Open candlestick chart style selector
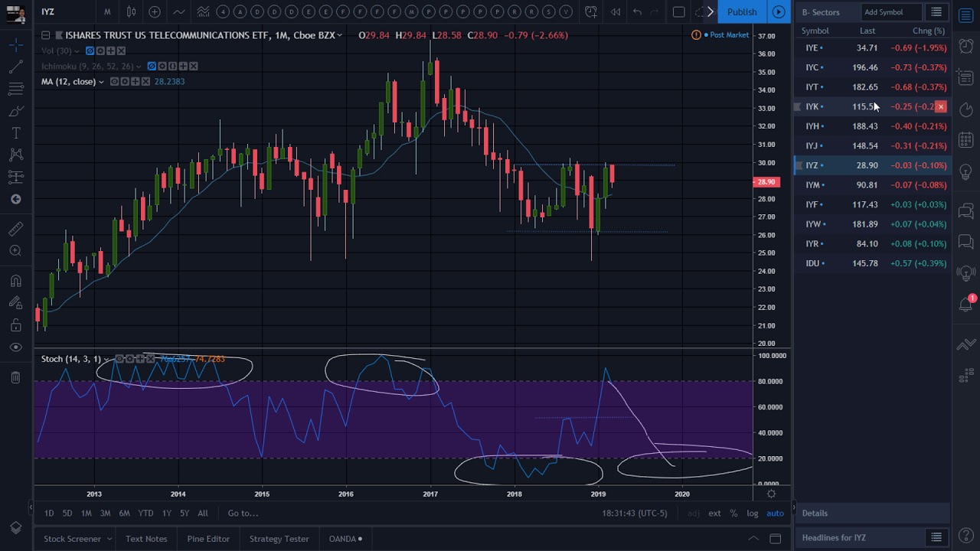Viewport: 980px width, 551px height. [131, 11]
